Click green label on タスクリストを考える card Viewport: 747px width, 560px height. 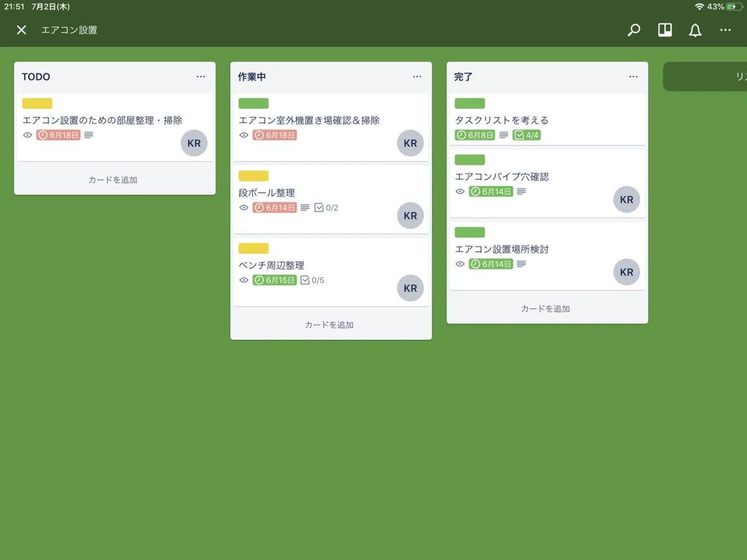[x=470, y=103]
